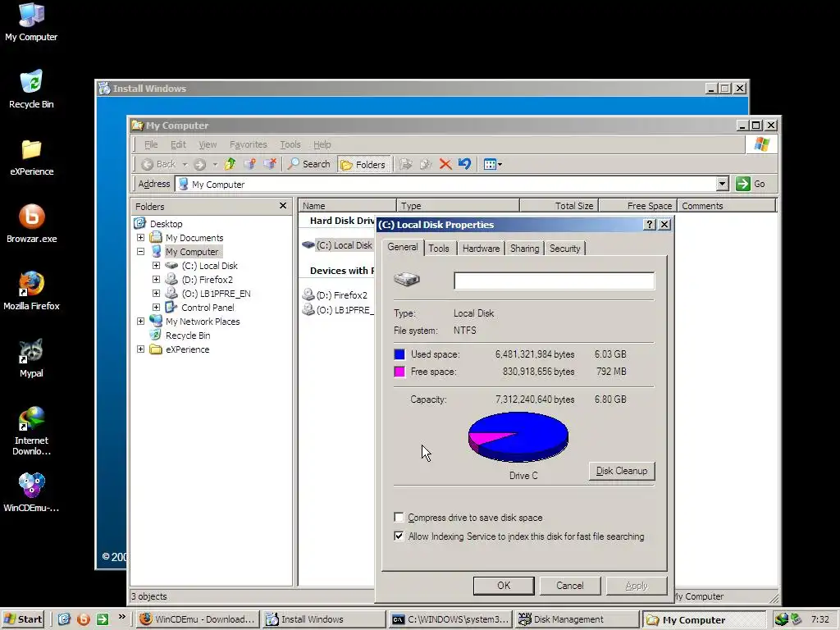Click the drive C pie chart

[518, 436]
